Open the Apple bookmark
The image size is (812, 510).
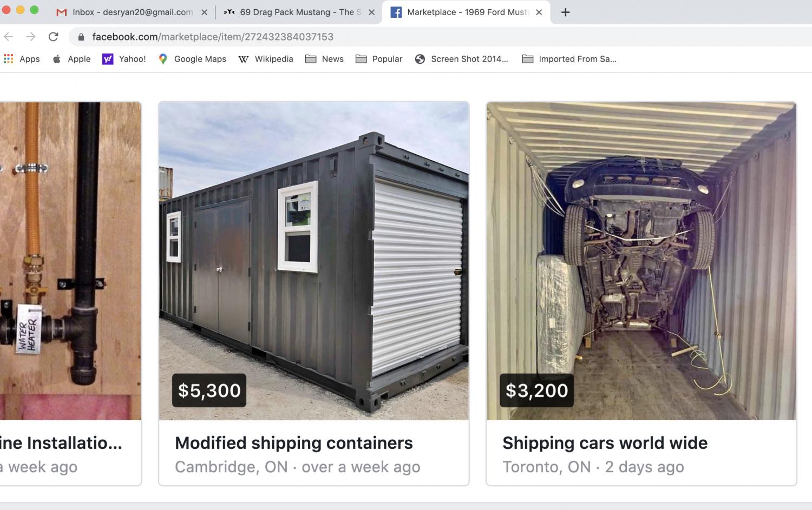[71, 59]
